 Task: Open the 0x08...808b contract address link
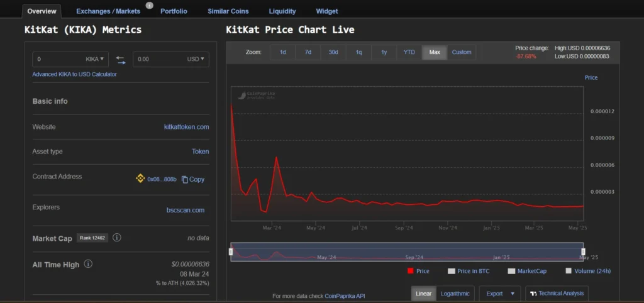click(162, 179)
